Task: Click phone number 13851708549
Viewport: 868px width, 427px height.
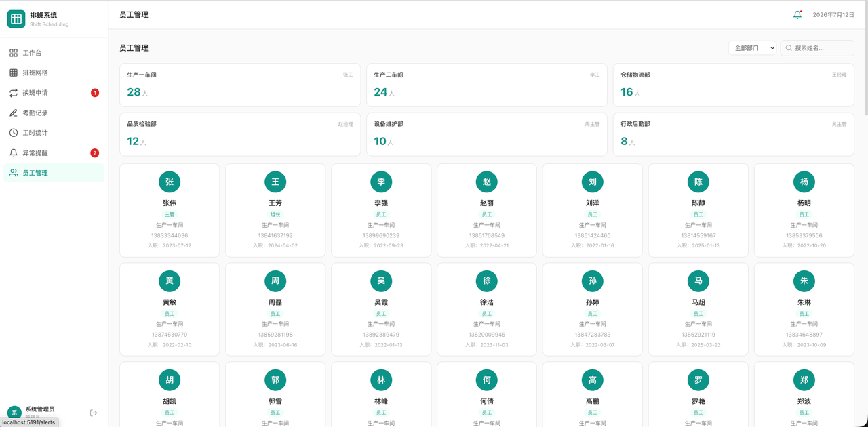Action: (x=487, y=236)
